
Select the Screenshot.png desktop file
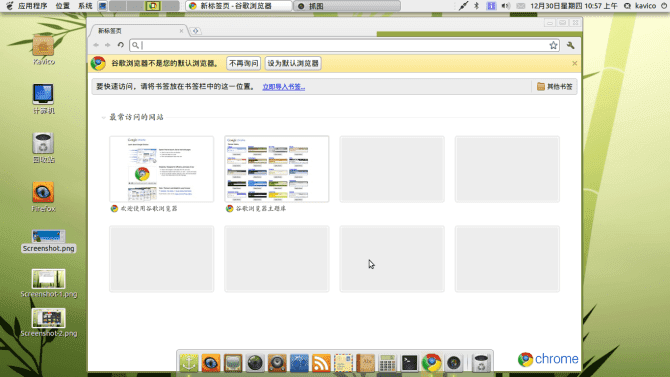click(48, 242)
